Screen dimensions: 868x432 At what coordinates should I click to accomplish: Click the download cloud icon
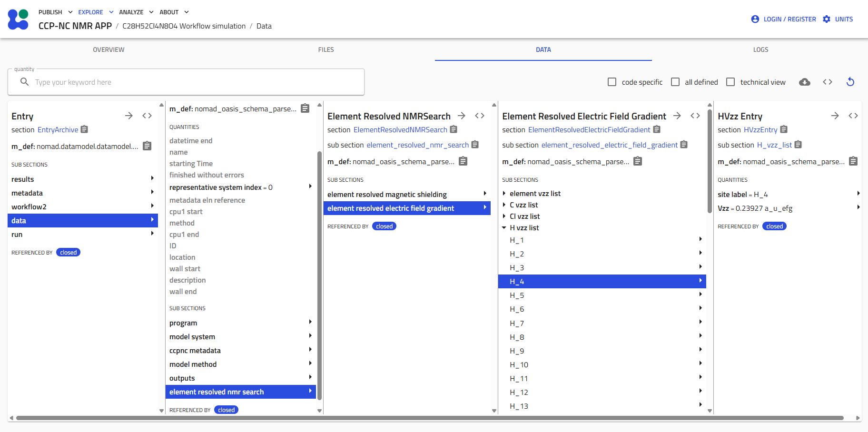tap(805, 82)
